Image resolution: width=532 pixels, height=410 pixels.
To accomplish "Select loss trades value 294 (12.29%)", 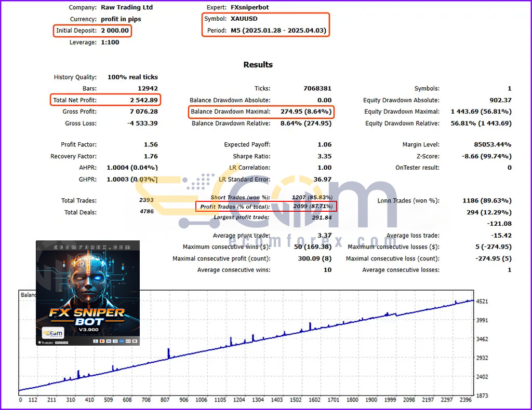I will tap(489, 212).
